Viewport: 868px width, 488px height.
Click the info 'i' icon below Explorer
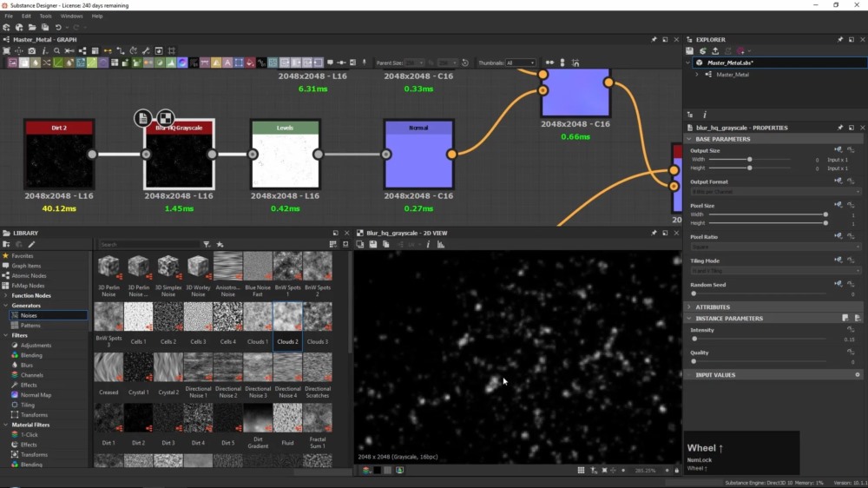[705, 115]
